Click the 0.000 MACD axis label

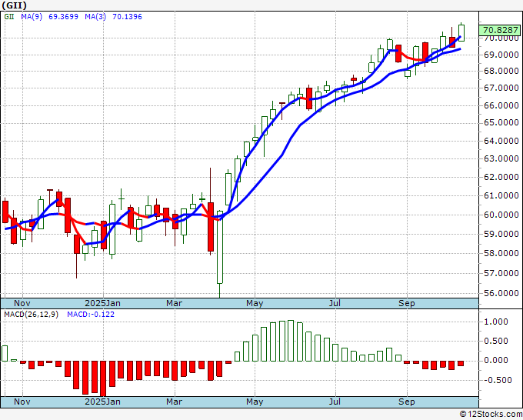(x=495, y=360)
